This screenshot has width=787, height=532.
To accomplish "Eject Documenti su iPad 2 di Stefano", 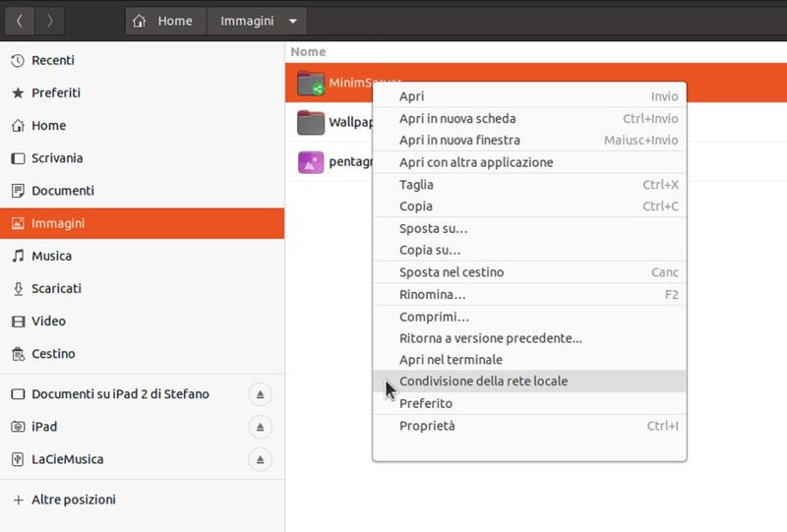I will 260,394.
